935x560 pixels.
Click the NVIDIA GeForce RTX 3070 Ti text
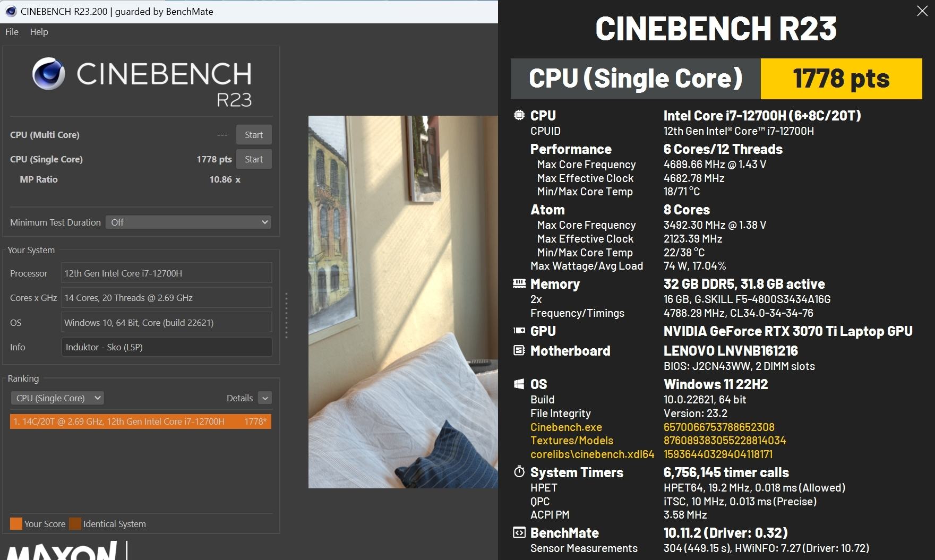coord(788,331)
